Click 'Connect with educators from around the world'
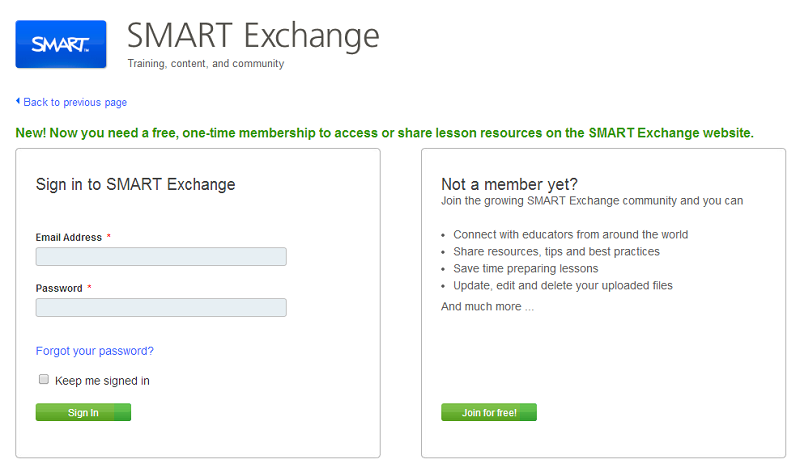800x472 pixels. (x=571, y=235)
